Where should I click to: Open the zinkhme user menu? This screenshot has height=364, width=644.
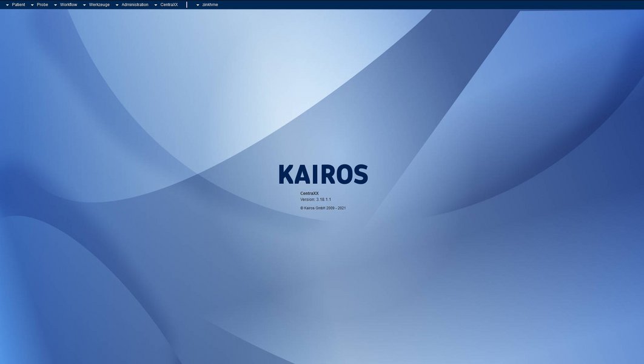(x=207, y=4)
